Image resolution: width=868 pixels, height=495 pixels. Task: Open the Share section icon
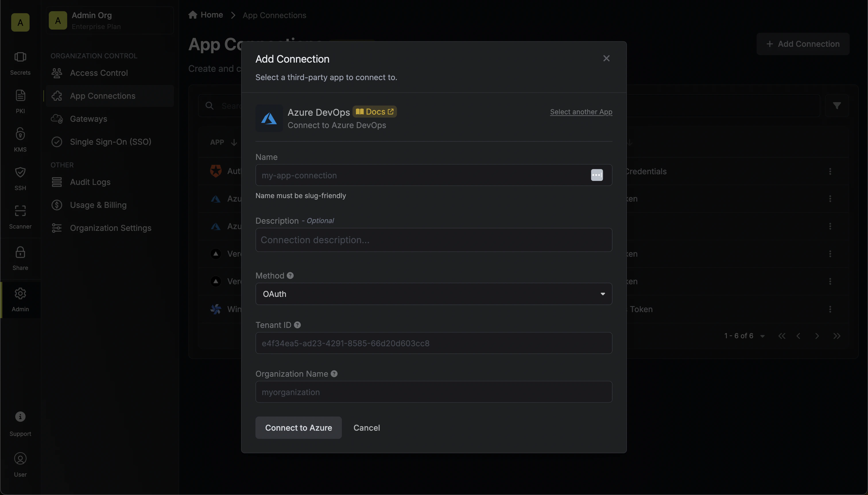click(x=20, y=252)
